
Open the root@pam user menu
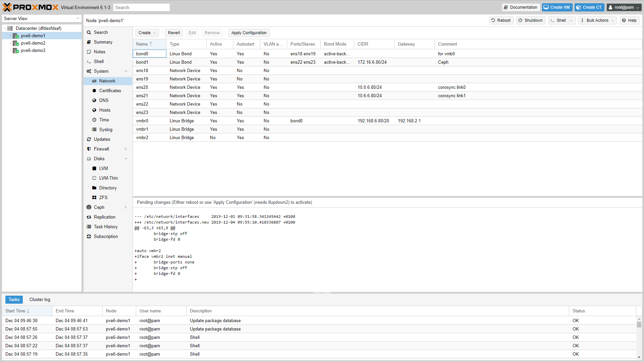click(x=624, y=7)
